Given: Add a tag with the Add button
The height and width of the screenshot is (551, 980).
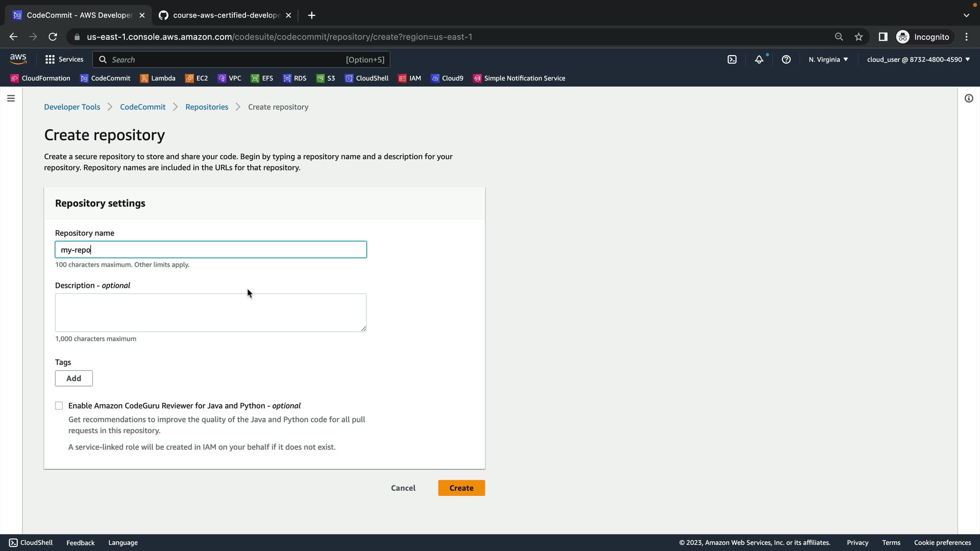Looking at the screenshot, I should pyautogui.click(x=73, y=379).
